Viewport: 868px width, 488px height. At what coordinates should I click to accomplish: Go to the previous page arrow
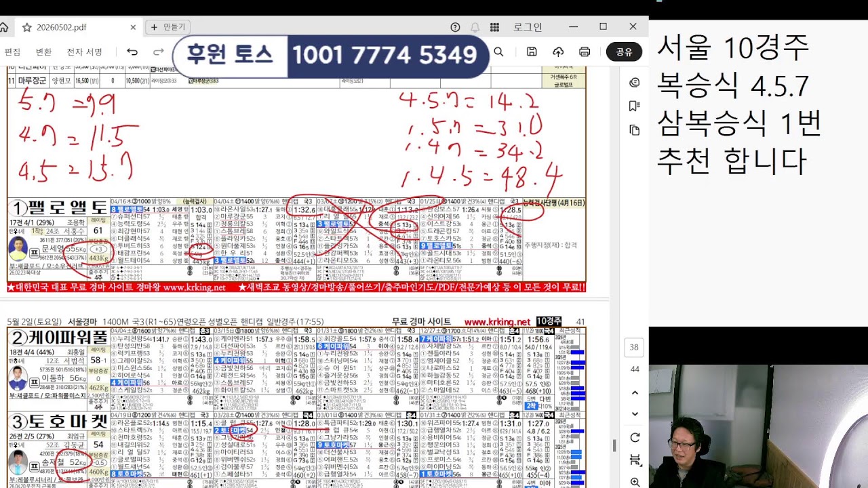click(x=635, y=392)
